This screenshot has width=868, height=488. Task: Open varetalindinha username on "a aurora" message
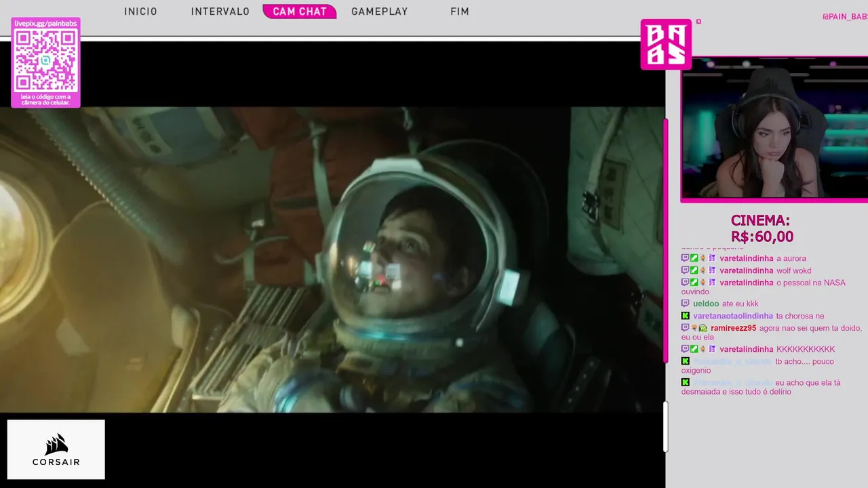[x=747, y=258]
